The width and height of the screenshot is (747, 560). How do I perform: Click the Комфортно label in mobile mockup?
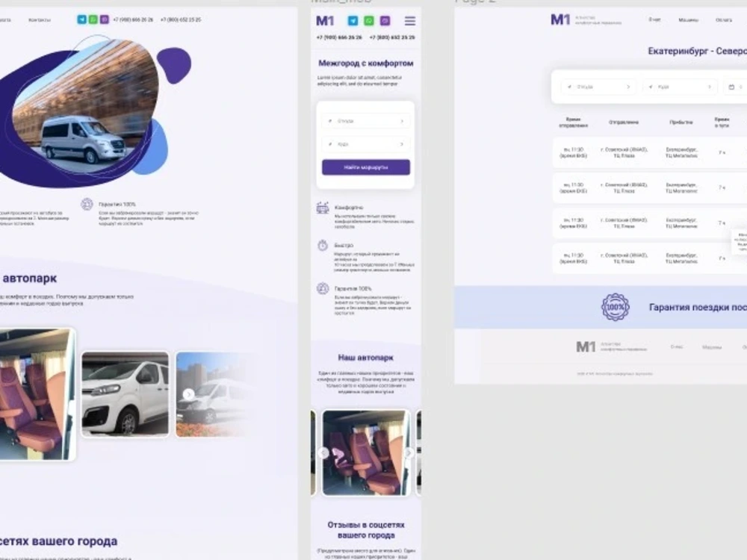click(x=349, y=208)
